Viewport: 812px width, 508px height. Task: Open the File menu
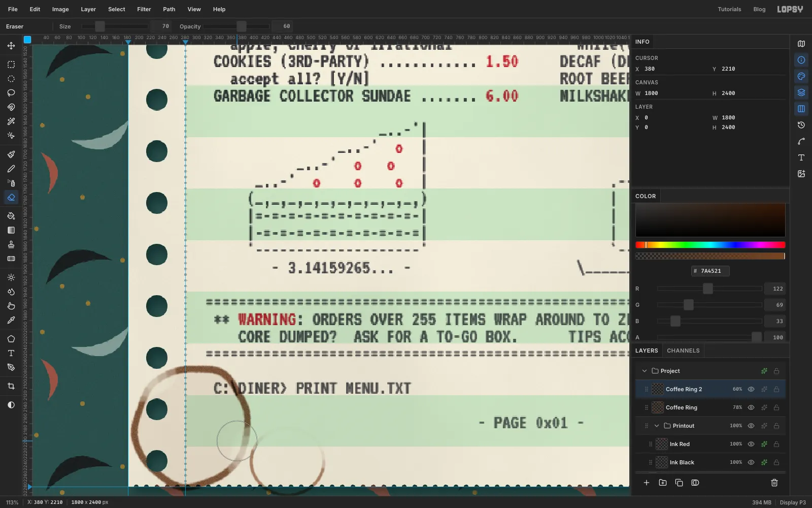point(13,9)
